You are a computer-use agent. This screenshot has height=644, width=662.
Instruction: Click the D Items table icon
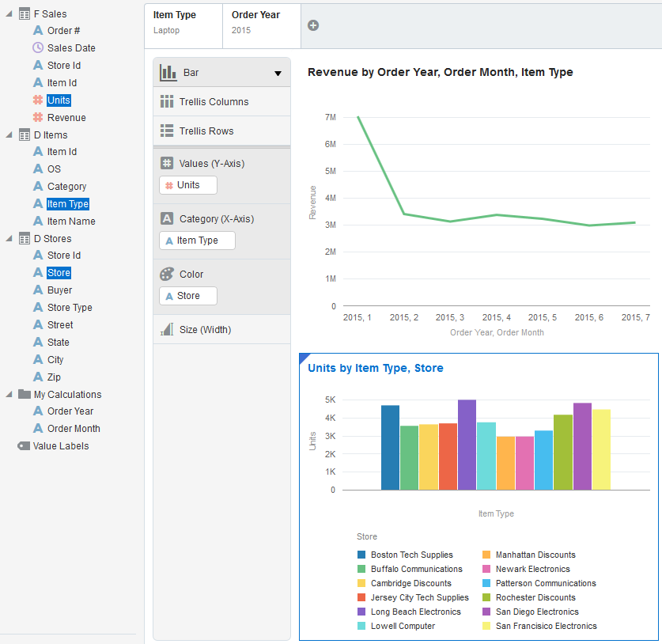click(x=25, y=134)
